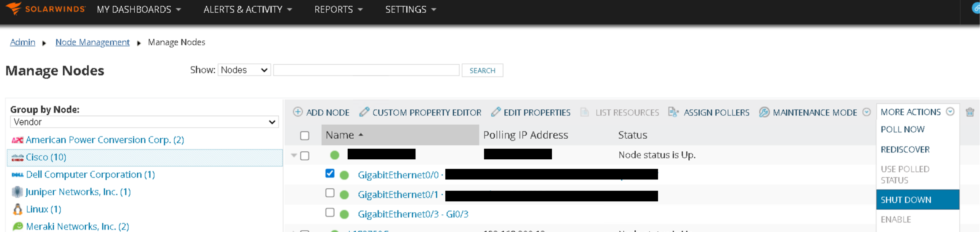Open the Show Nodes dropdown

tap(244, 70)
